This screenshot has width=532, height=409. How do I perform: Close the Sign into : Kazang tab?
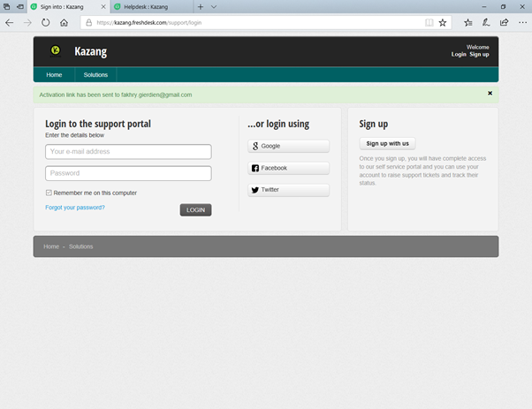click(x=103, y=7)
